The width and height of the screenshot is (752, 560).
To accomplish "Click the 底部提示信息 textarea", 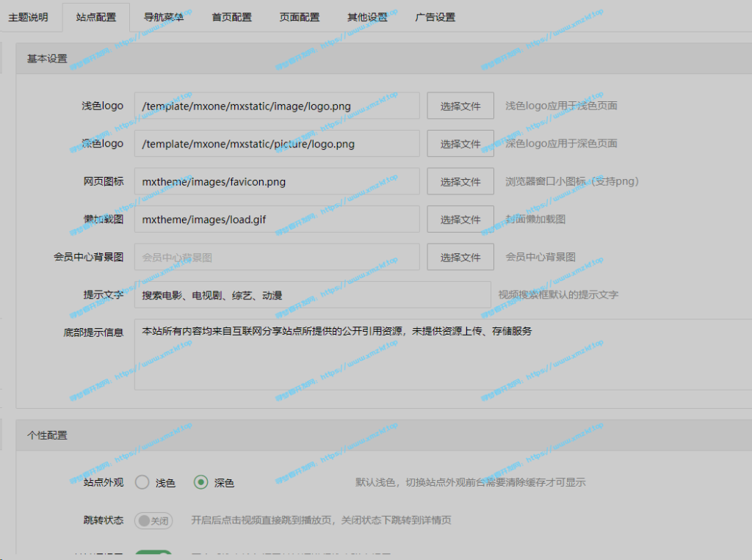I will [x=443, y=354].
